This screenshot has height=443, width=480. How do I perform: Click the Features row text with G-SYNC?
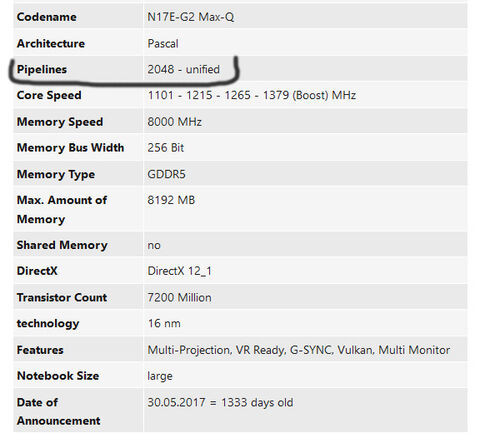pos(299,350)
